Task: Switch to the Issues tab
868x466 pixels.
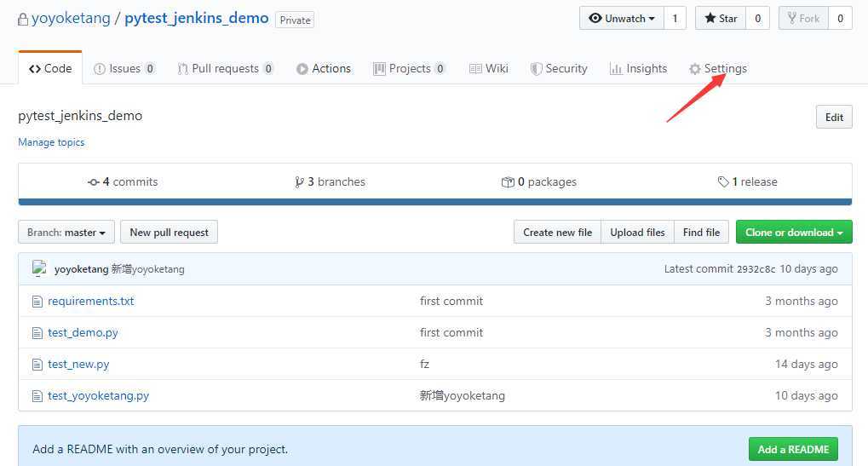Action: [124, 69]
